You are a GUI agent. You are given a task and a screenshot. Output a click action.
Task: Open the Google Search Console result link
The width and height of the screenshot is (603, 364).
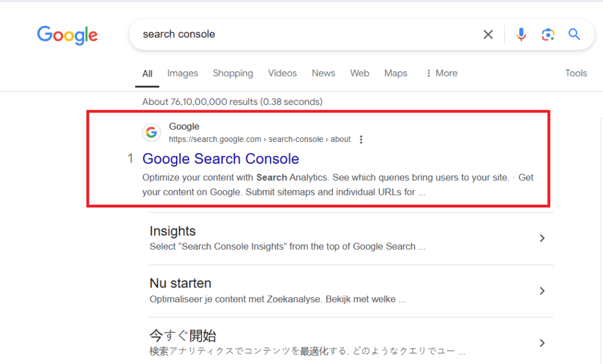pyautogui.click(x=221, y=158)
